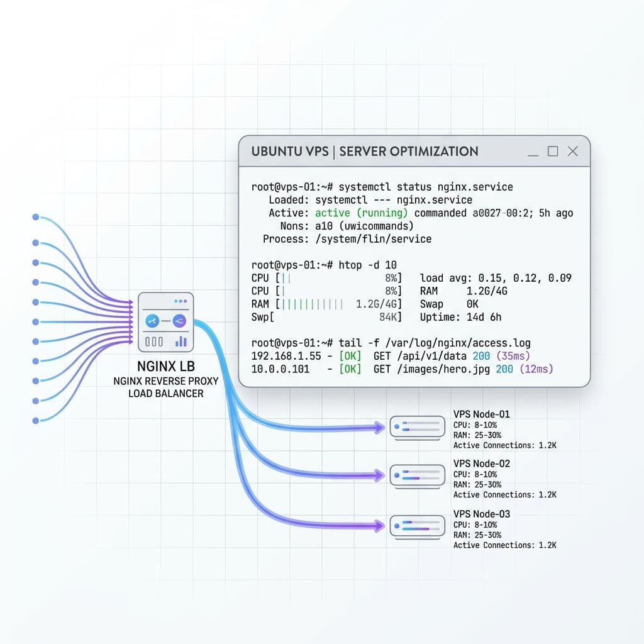
Task: Close the Ubuntu VPS terminal window
Action: point(572,151)
